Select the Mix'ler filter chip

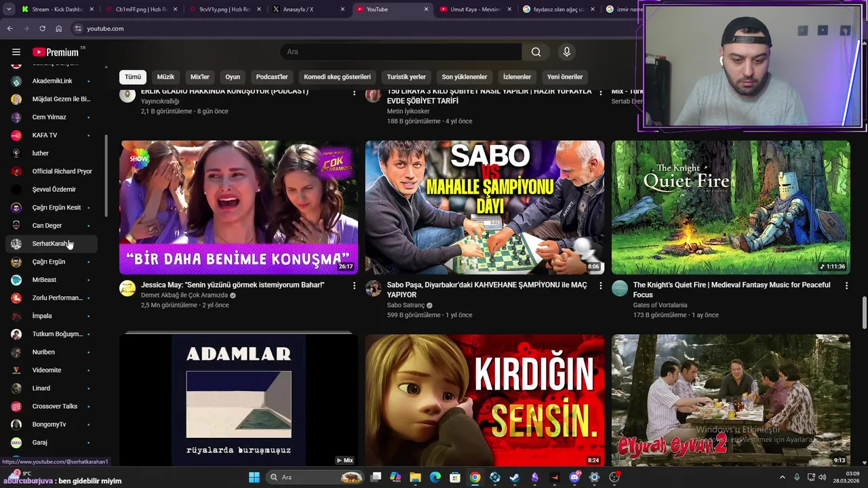click(x=200, y=77)
